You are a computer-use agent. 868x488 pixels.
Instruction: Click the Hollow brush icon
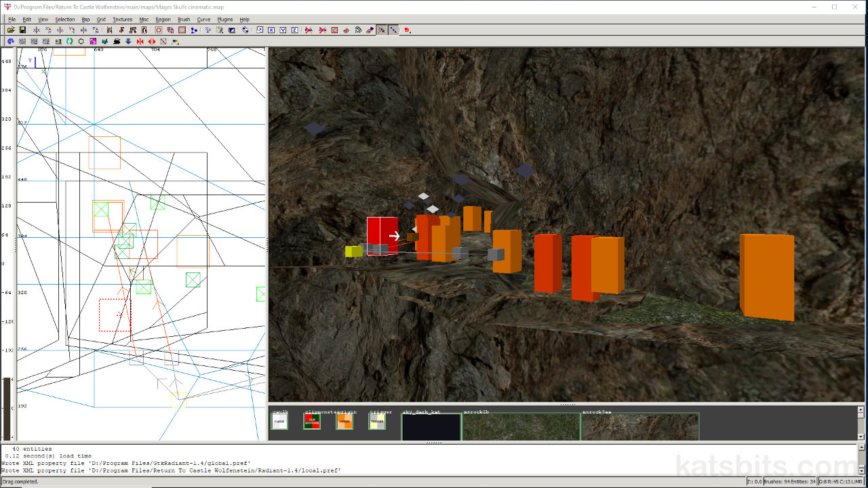pyautogui.click(x=182, y=30)
